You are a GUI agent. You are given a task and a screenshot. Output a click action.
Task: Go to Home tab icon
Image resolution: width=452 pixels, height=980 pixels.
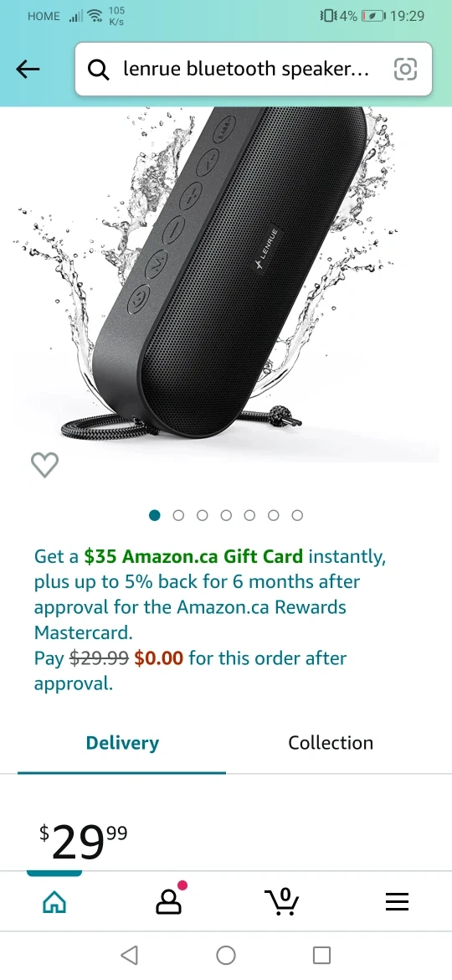[x=54, y=901]
